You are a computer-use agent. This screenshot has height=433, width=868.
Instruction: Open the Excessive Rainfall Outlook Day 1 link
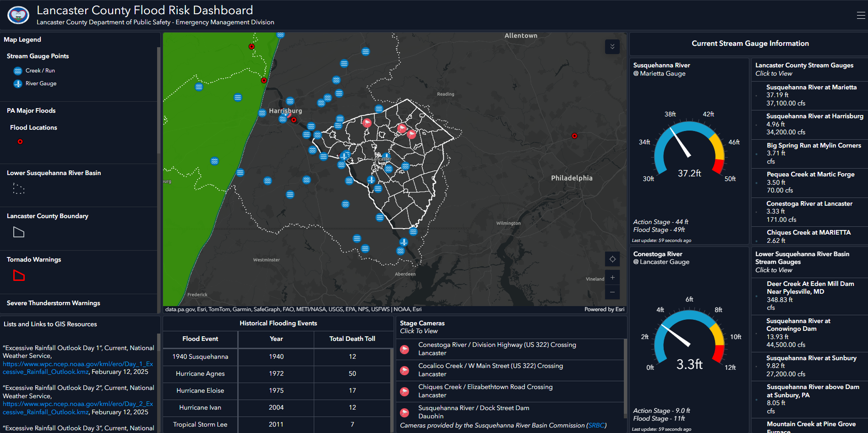click(78, 368)
